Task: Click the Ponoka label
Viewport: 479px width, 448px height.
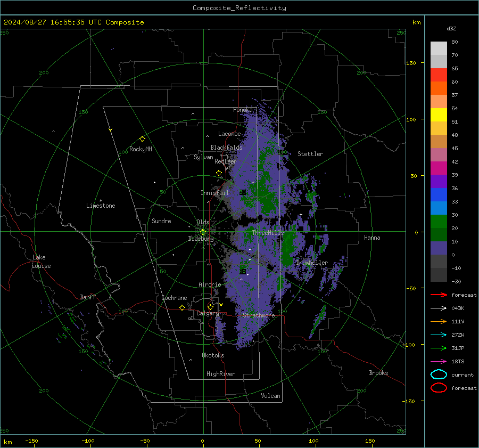Action: [x=243, y=110]
